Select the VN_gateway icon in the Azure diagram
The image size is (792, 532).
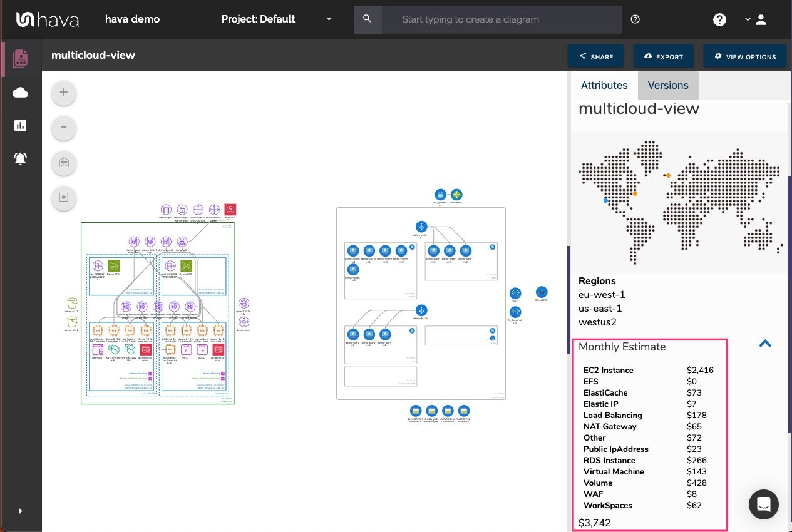tap(440, 195)
